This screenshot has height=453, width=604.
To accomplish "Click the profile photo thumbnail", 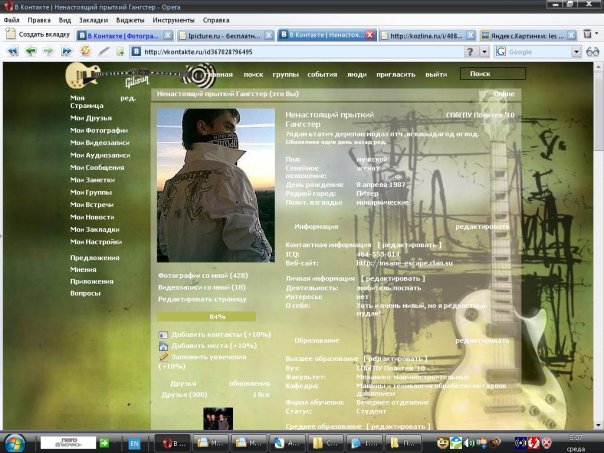I will click(x=216, y=185).
